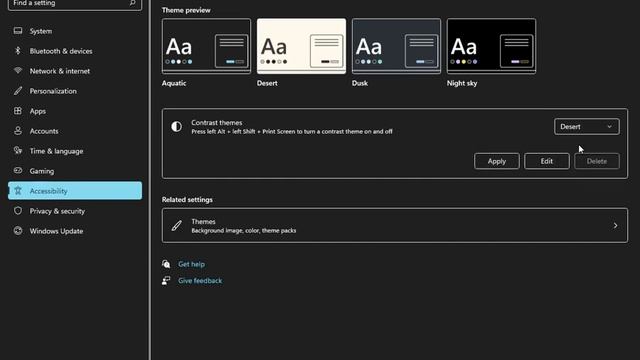Edit the selected contrast theme
The height and width of the screenshot is (360, 640).
547,161
